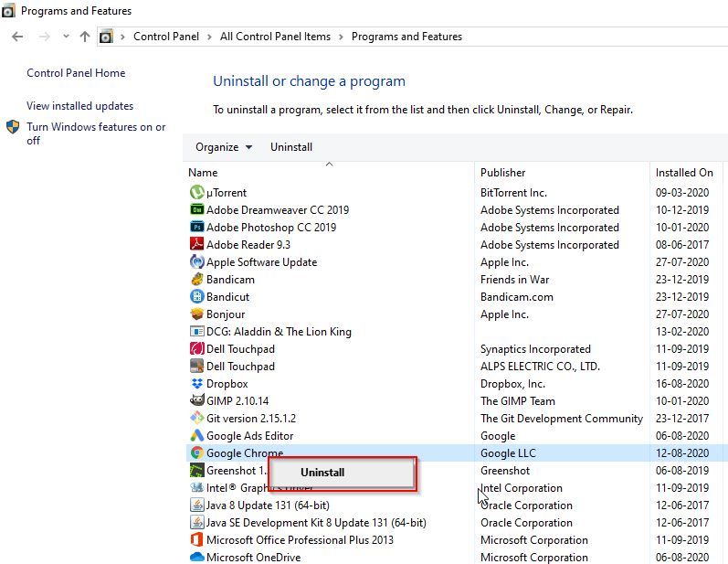Screen dimensions: 728x564
Task: Open View installed updates link
Action: coord(79,106)
